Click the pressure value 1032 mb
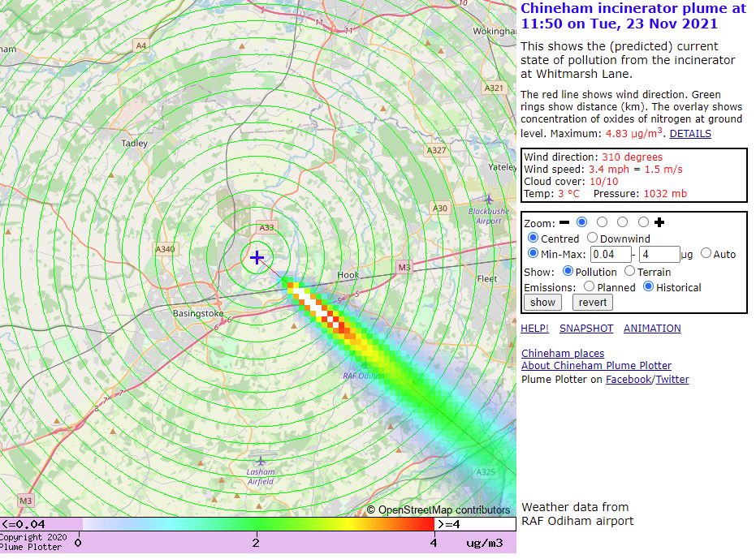This screenshot has width=756, height=559. pos(665,194)
